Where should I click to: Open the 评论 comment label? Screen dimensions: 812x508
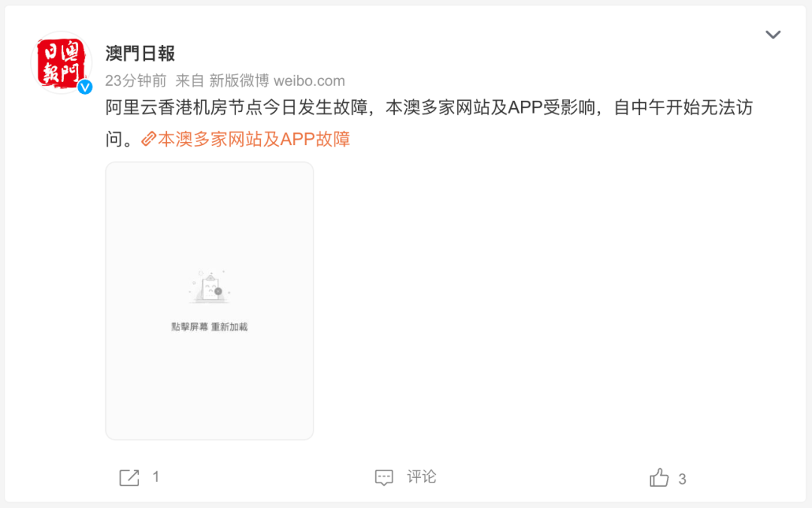pyautogui.click(x=422, y=477)
